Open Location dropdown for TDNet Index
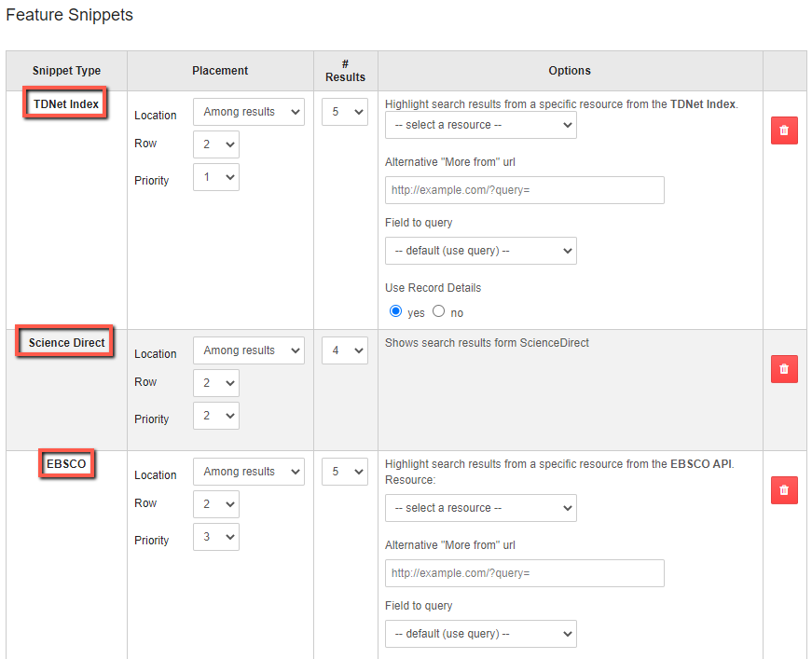 point(249,112)
